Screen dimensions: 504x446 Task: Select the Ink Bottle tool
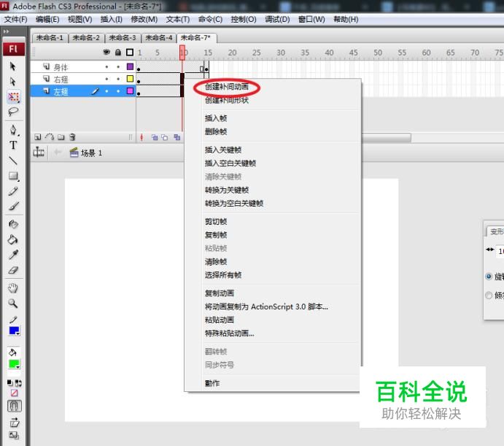pos(13,224)
